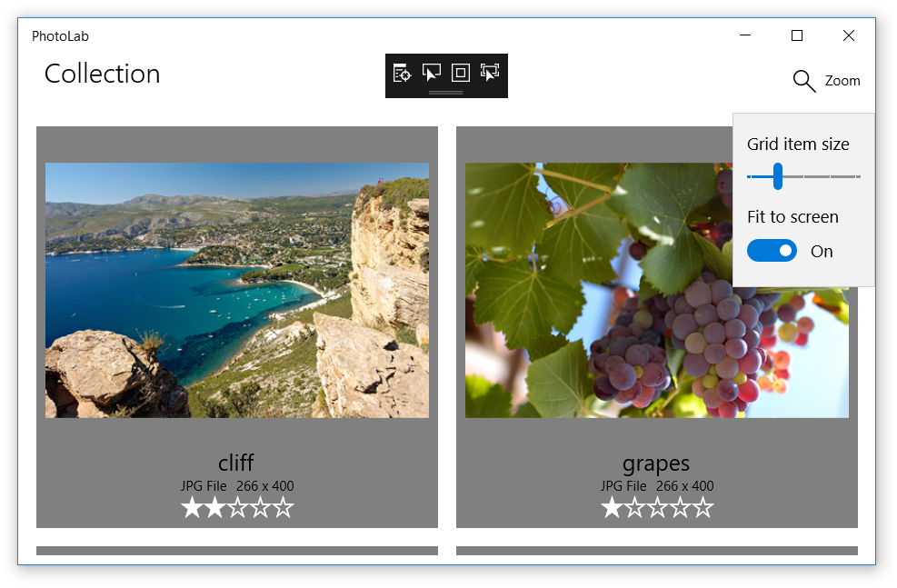Click the Zoom label button
Image resolution: width=897 pixels, height=588 pixels.
842,81
